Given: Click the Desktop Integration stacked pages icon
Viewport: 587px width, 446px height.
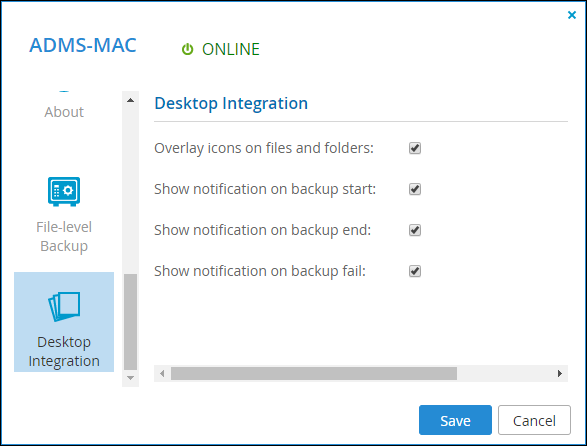Looking at the screenshot, I should pos(64,306).
